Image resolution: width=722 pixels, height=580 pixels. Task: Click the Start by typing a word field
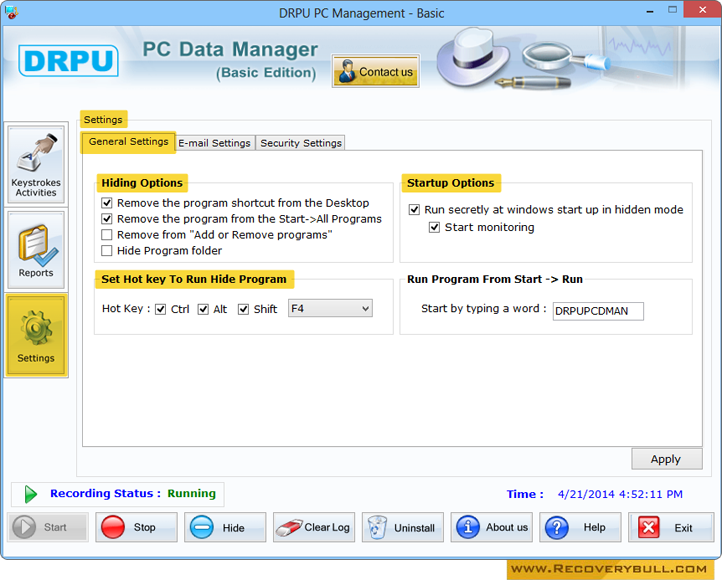pos(598,311)
